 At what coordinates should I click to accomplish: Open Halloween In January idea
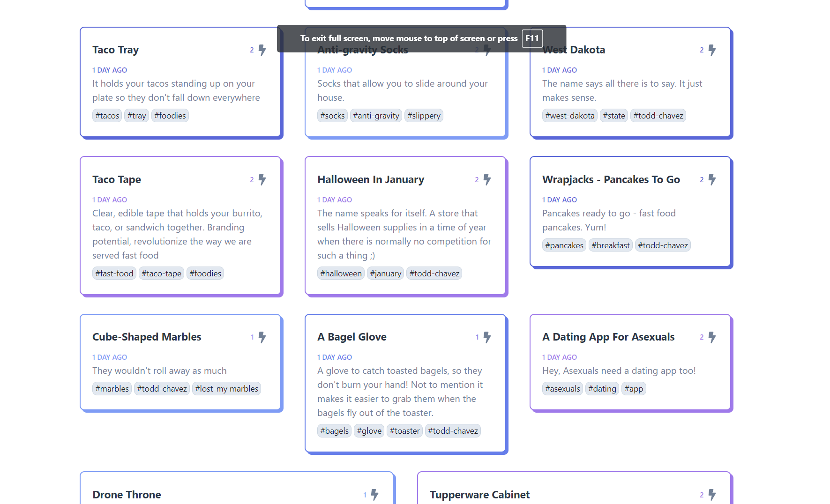pos(371,179)
